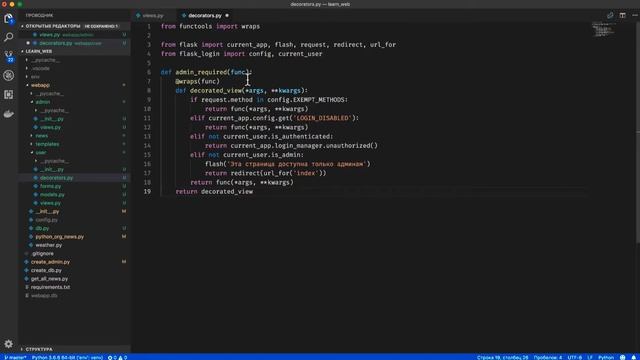Collapse the webapp folder
This screenshot has width=640, height=360.
40,85
